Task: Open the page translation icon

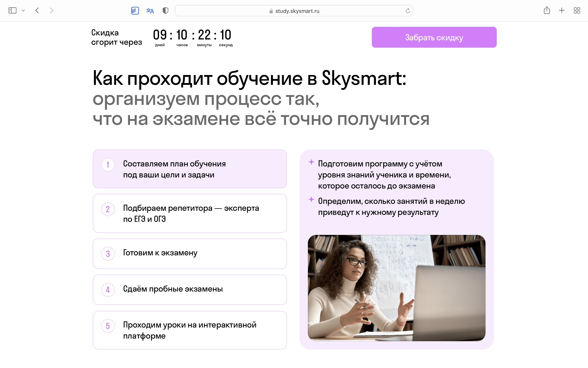Action: point(150,11)
